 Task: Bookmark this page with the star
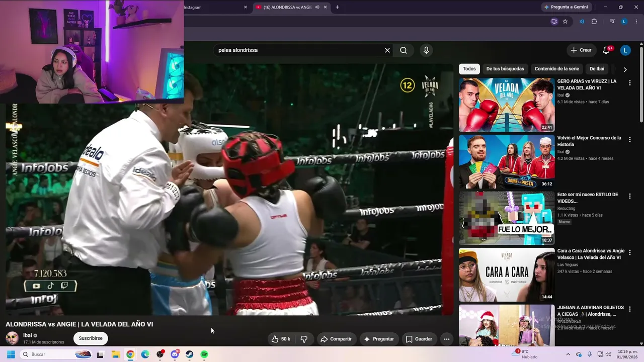(565, 22)
